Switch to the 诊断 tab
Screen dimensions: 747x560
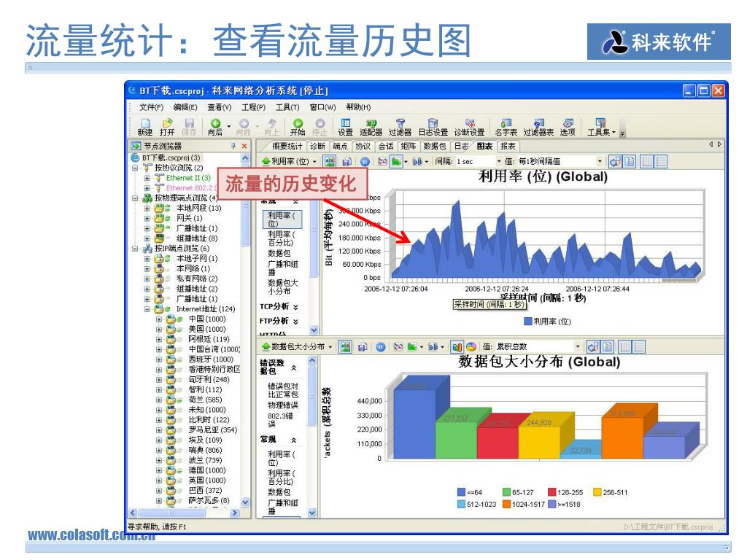pos(317,146)
